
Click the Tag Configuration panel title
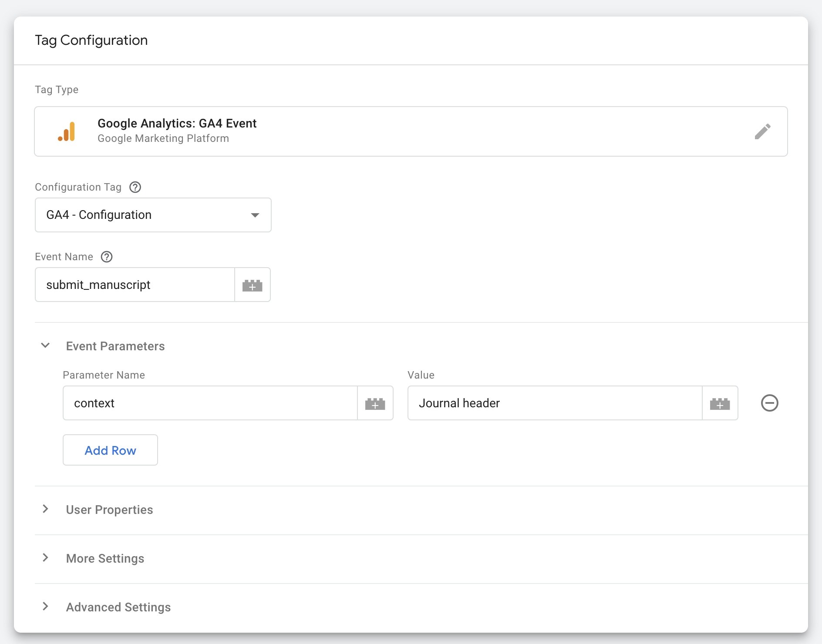pos(91,40)
